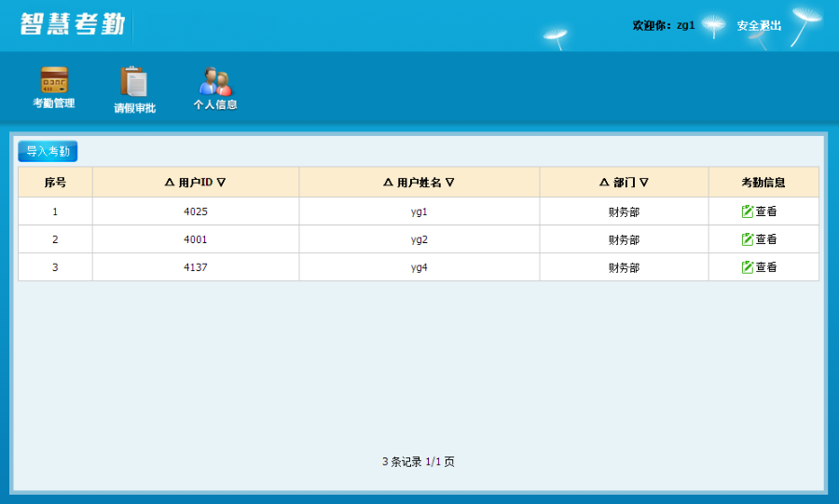Click the 考勤管理 menu label
Image resolution: width=839 pixels, height=504 pixels.
pos(54,103)
